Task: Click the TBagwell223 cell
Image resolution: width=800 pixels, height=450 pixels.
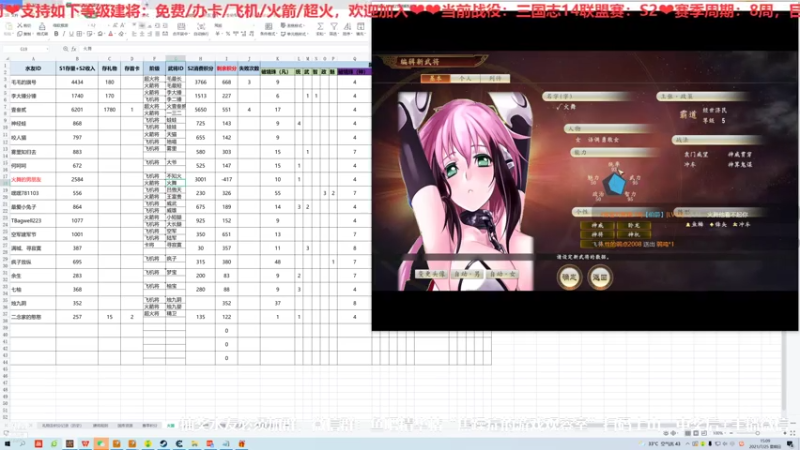Action: (33, 221)
